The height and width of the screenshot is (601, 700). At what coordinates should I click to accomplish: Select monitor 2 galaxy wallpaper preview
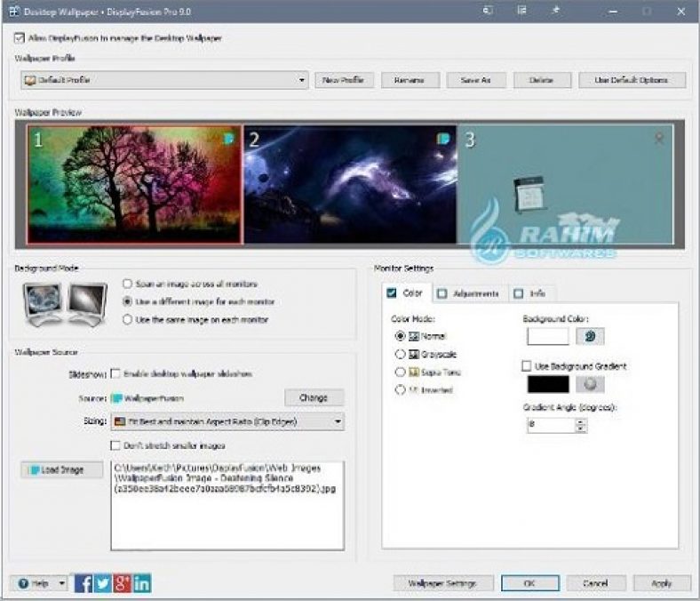[x=350, y=184]
